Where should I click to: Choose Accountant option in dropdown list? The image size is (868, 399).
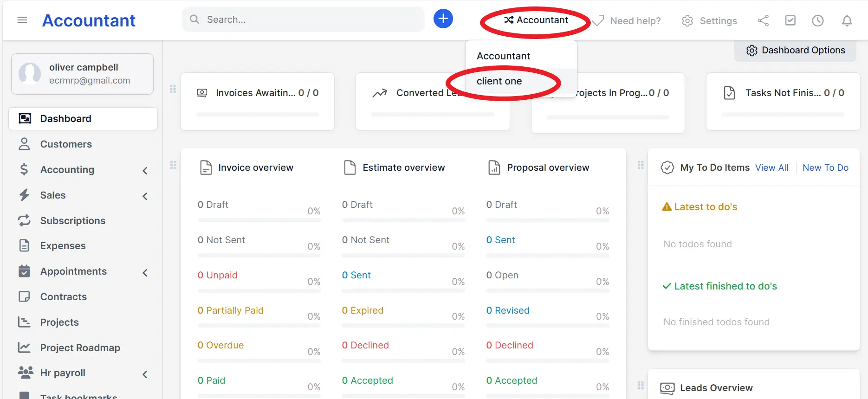[x=503, y=56]
